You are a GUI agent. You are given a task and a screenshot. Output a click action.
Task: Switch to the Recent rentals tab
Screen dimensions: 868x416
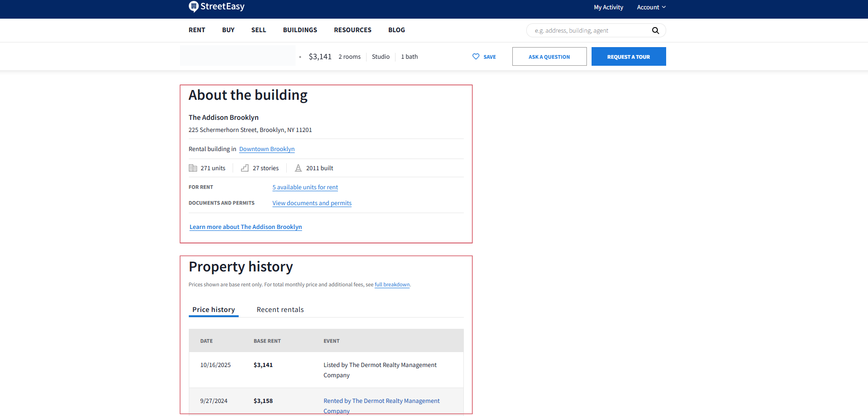pyautogui.click(x=280, y=310)
